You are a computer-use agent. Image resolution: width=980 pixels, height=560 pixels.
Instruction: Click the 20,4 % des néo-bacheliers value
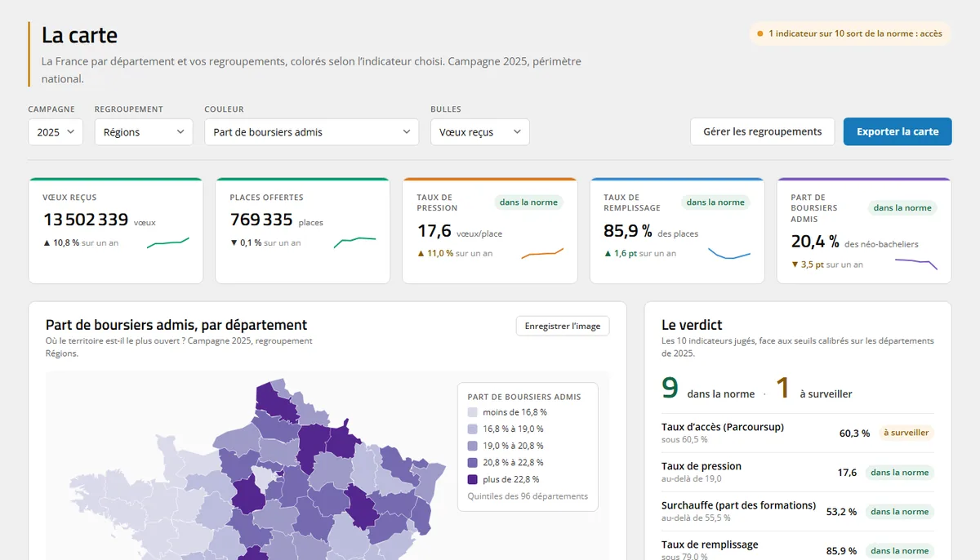click(x=854, y=242)
